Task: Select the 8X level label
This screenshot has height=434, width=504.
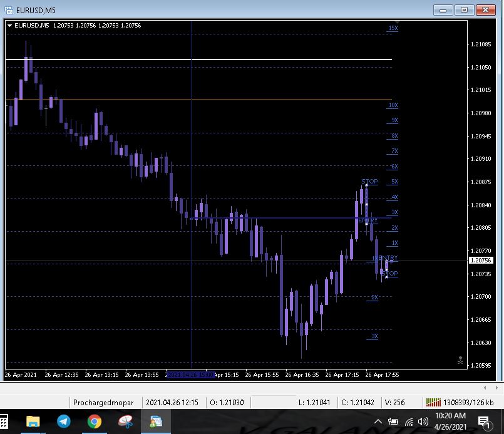Action: [394, 136]
